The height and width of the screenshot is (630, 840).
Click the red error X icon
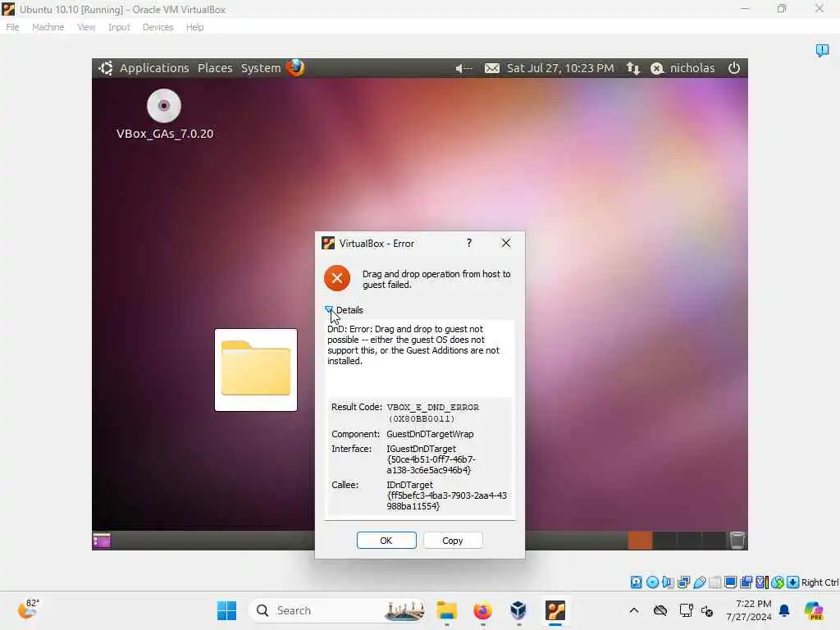coord(337,278)
